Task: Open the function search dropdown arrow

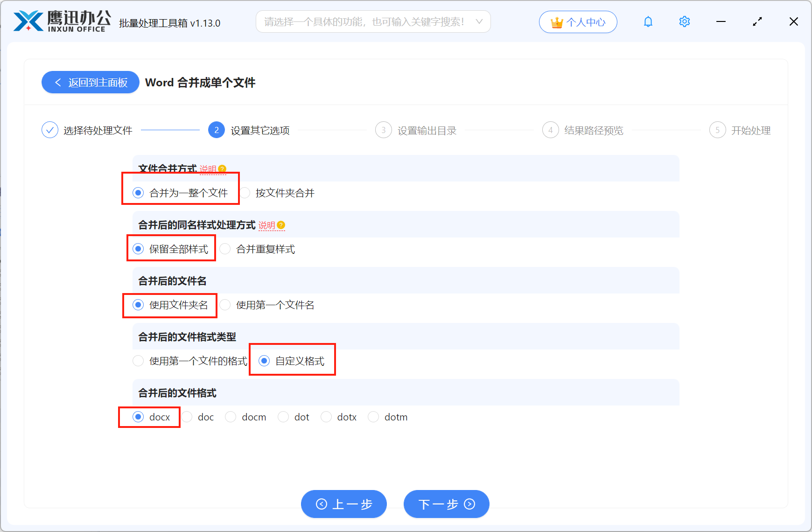Action: (x=479, y=21)
